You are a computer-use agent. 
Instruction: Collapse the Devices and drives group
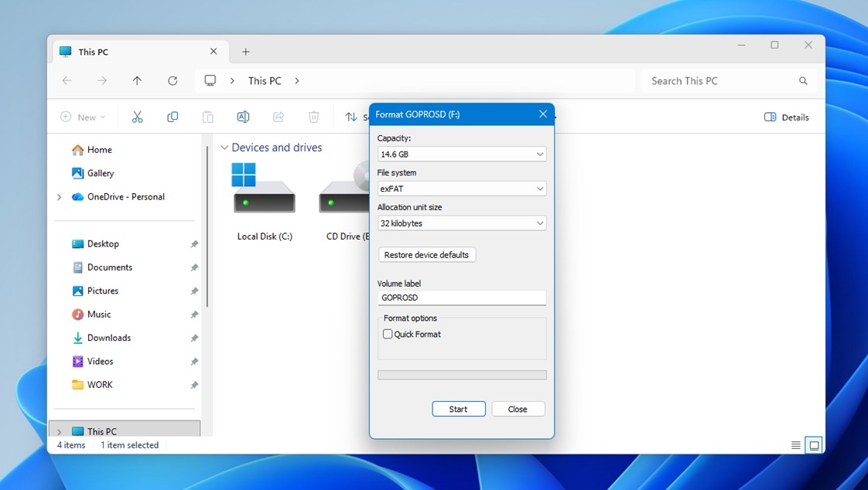tap(224, 148)
